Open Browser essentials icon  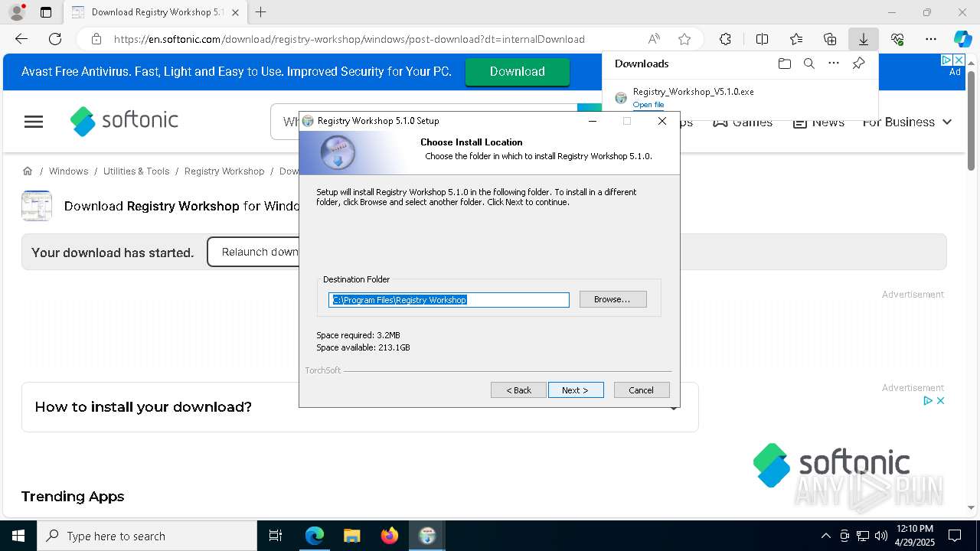[897, 39]
